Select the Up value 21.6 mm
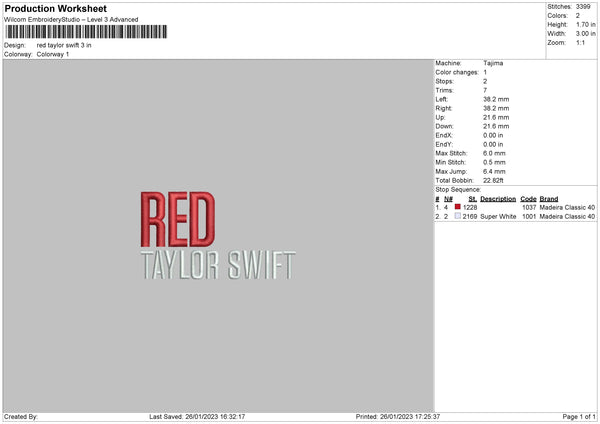 coord(496,117)
